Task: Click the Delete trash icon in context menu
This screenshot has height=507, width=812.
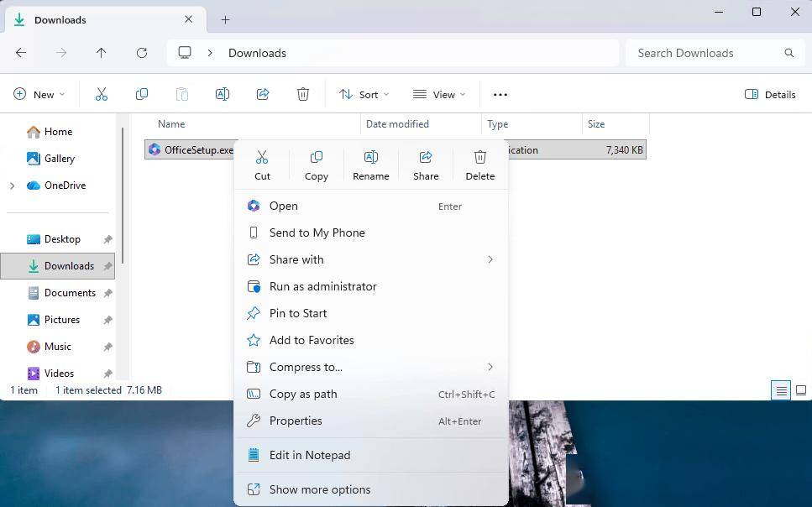Action: pos(479,158)
